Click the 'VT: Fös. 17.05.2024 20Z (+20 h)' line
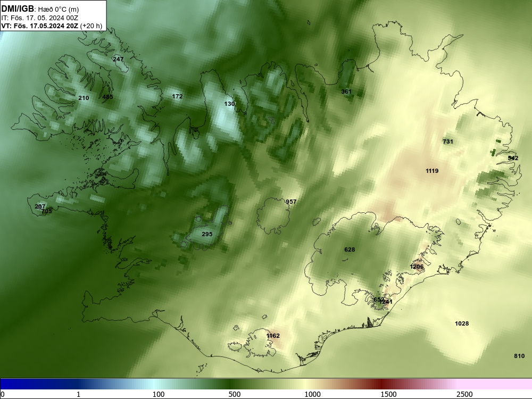 pos(52,26)
